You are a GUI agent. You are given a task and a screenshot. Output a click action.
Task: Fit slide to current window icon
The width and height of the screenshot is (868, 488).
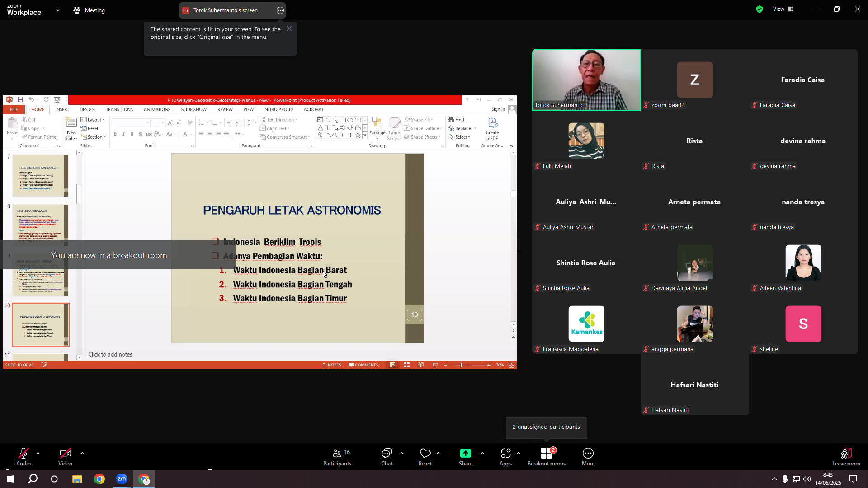click(512, 365)
